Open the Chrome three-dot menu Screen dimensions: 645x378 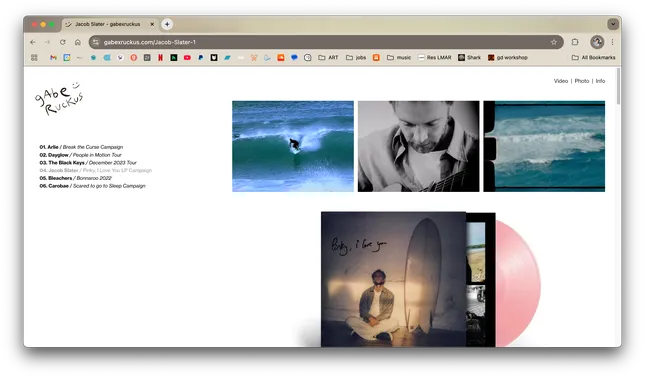click(613, 42)
